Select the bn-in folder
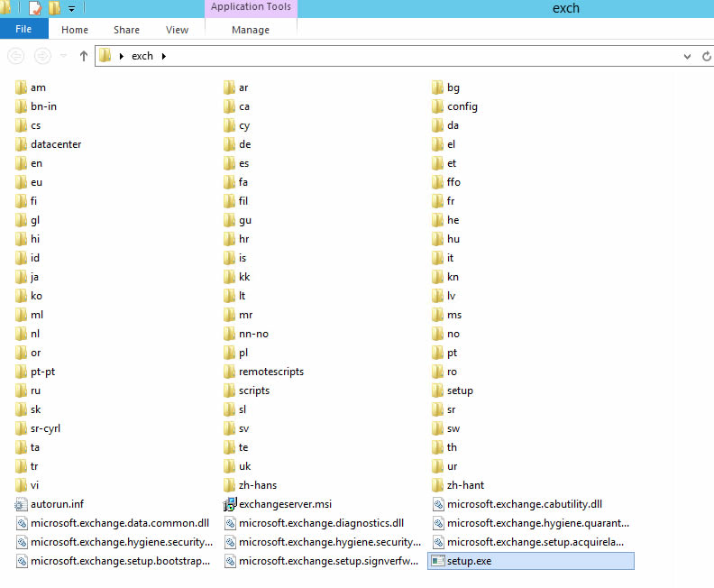This screenshot has width=714, height=588. [x=36, y=106]
